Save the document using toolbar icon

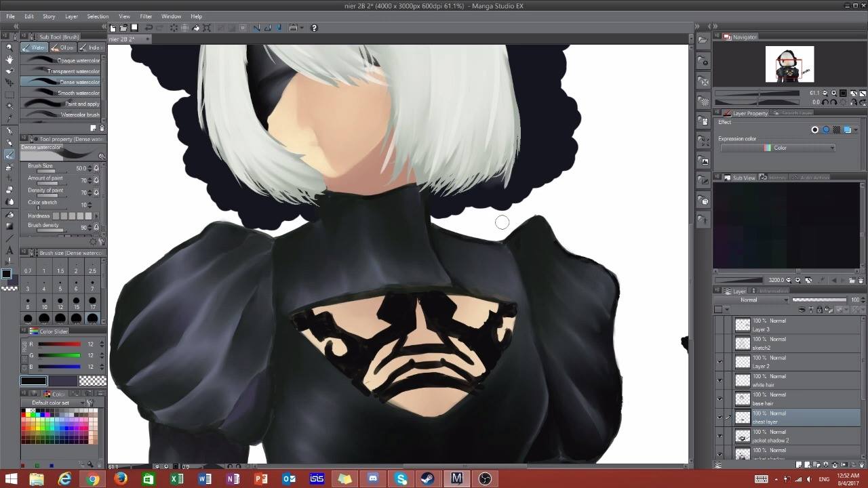[x=134, y=28]
